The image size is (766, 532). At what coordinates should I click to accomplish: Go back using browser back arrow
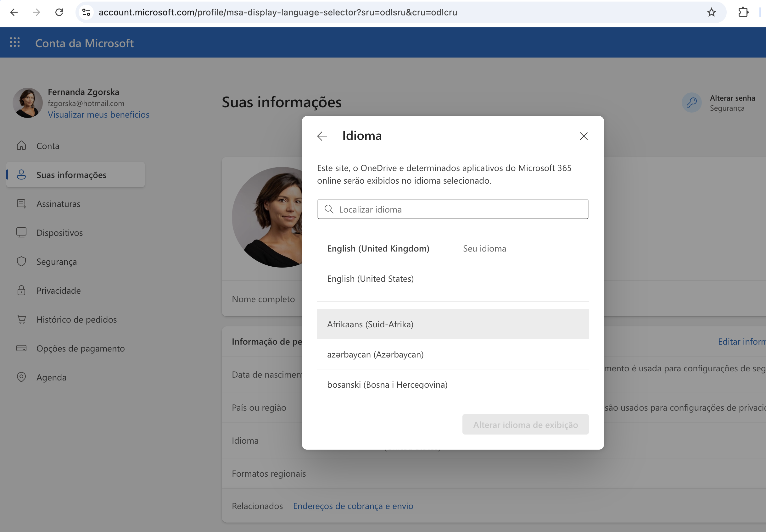(14, 12)
